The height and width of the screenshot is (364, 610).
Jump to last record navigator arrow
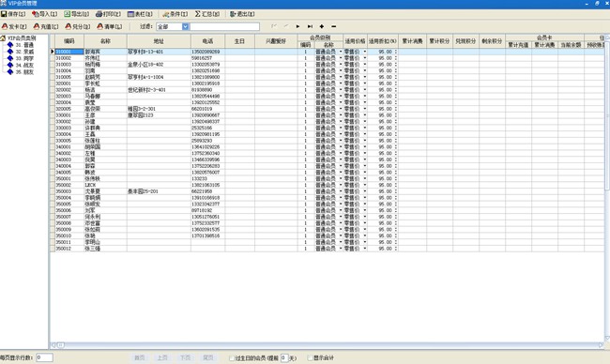pos(310,26)
